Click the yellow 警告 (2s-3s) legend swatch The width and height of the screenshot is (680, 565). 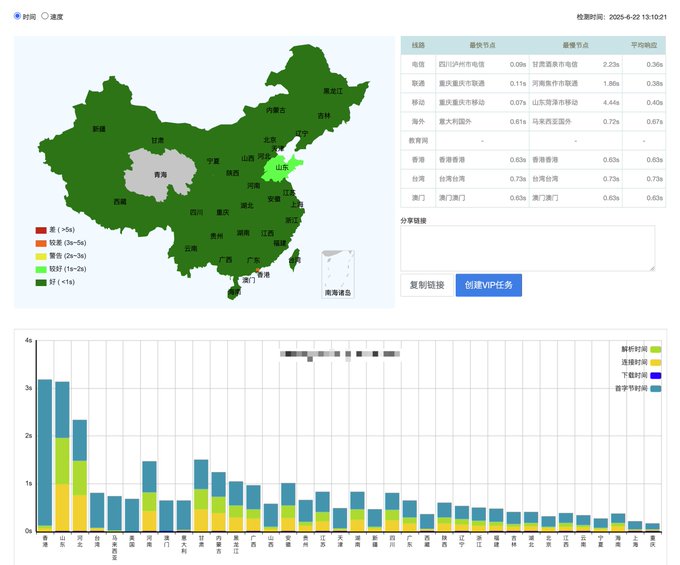click(x=41, y=256)
